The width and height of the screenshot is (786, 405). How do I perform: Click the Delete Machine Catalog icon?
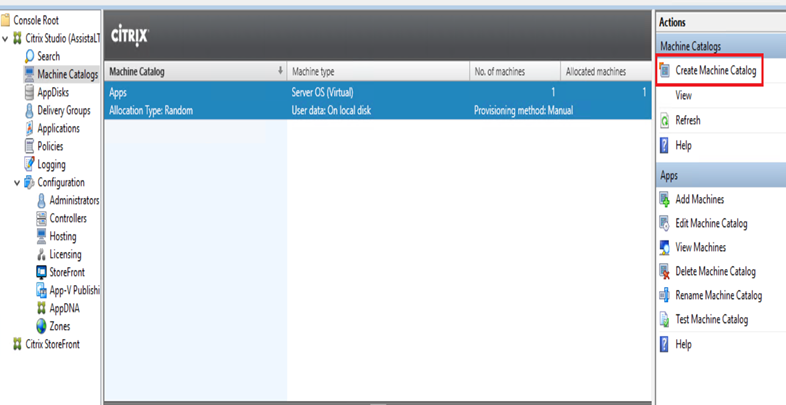(665, 272)
